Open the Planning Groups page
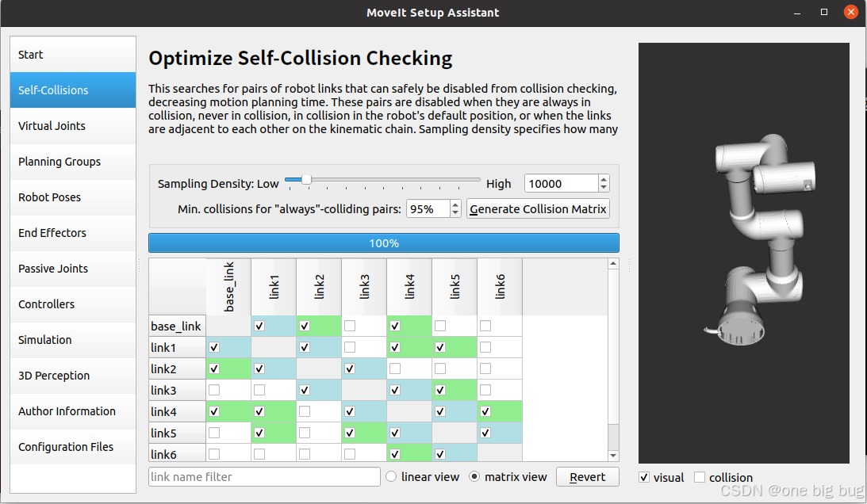The image size is (867, 504). click(73, 162)
